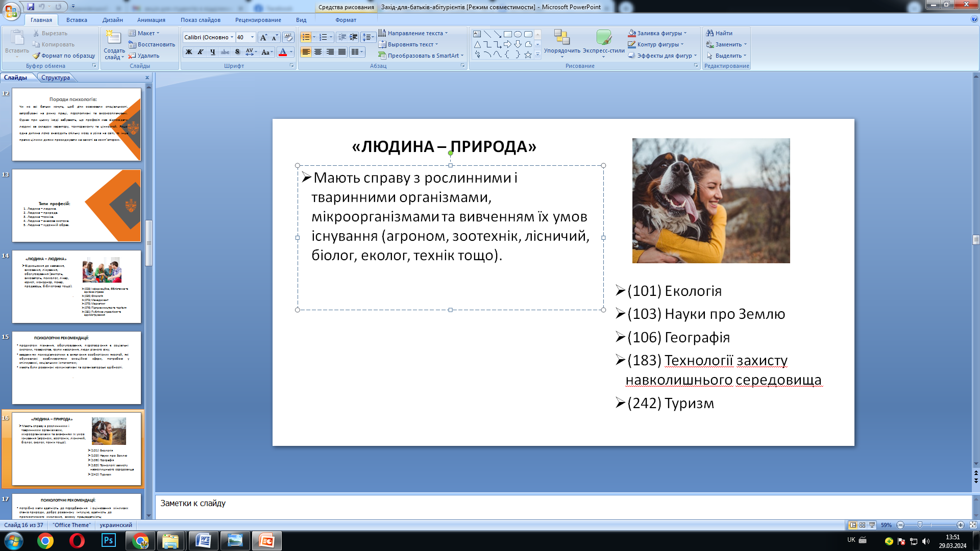Image resolution: width=980 pixels, height=551 pixels.
Task: Switch to the Структура pane tab
Action: click(x=56, y=78)
